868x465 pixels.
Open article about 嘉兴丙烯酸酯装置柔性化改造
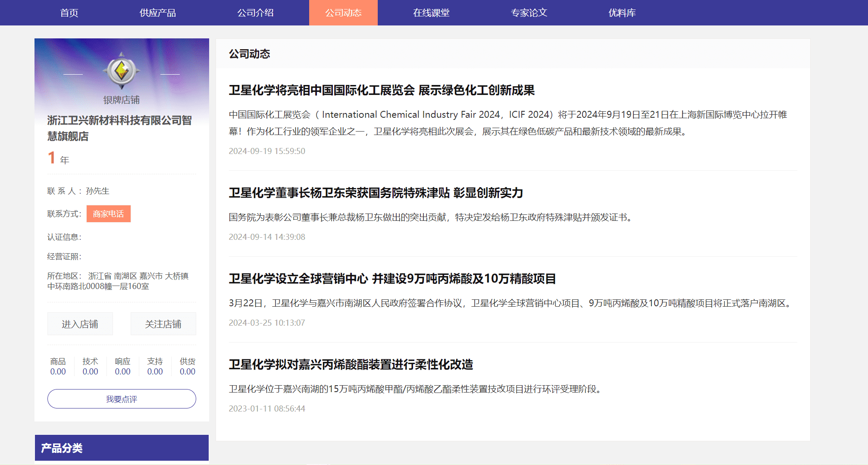coord(351,364)
